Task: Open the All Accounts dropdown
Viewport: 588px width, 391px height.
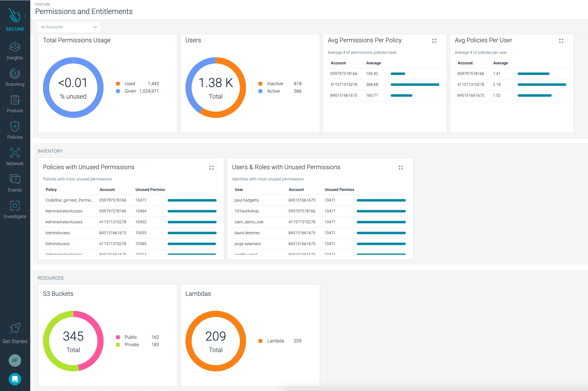Action: coord(68,27)
